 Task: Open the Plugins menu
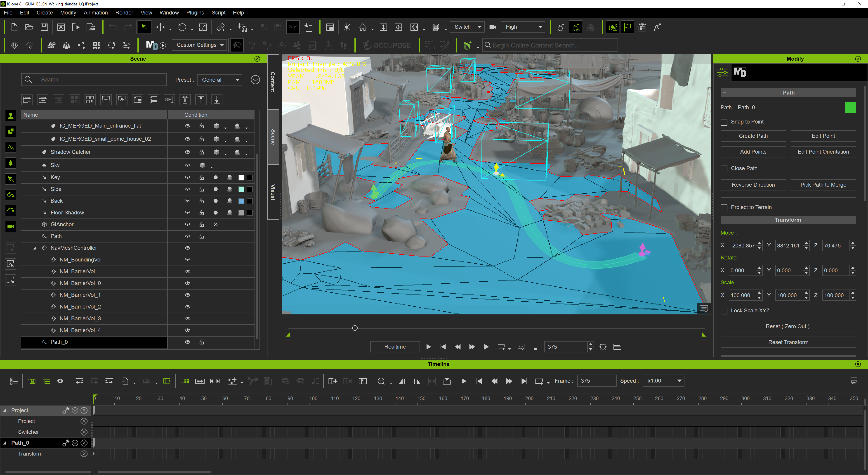(195, 12)
